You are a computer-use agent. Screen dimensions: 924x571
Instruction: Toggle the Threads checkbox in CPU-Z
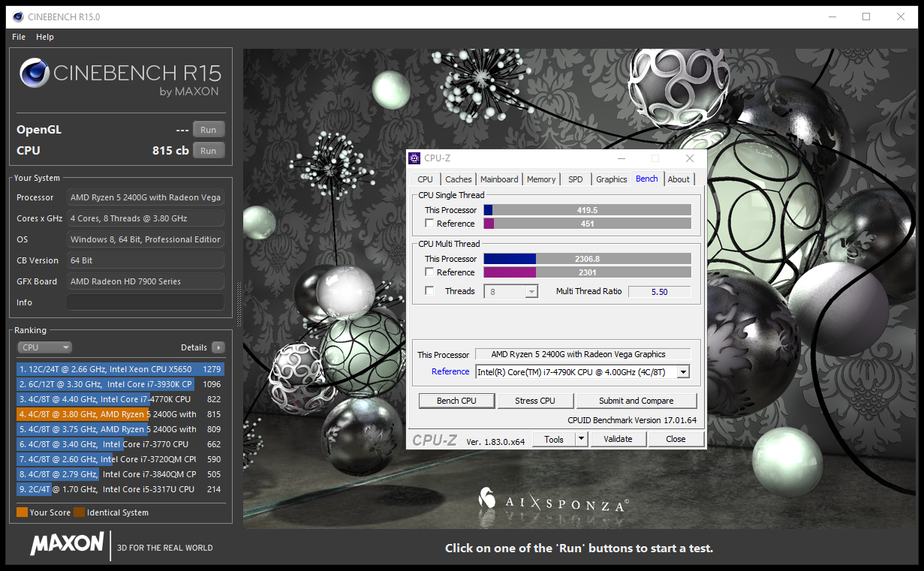pyautogui.click(x=429, y=291)
